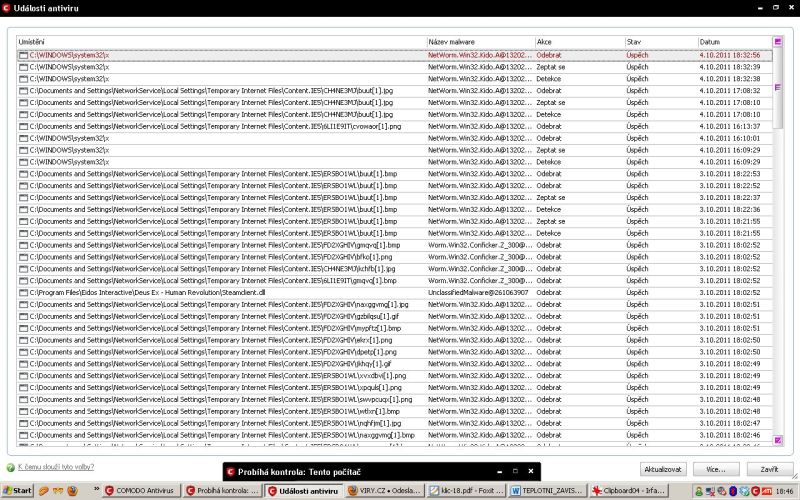Click the taskbar clock showing 18:46
Viewport: 800px width, 500px height.
tap(784, 491)
